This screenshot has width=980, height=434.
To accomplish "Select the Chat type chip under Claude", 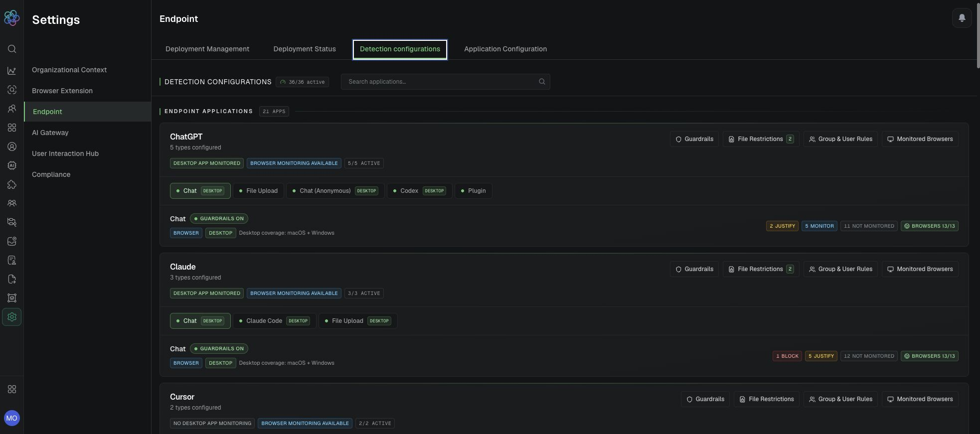I will 200,321.
